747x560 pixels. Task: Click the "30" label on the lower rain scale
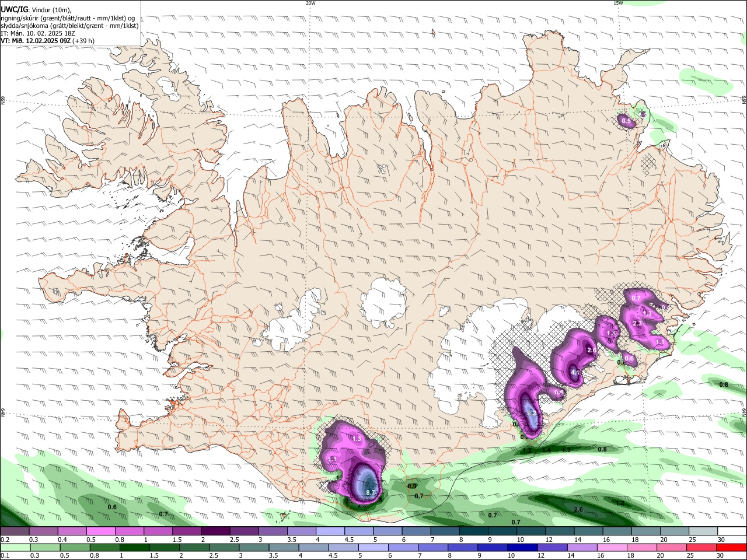[x=720, y=556]
